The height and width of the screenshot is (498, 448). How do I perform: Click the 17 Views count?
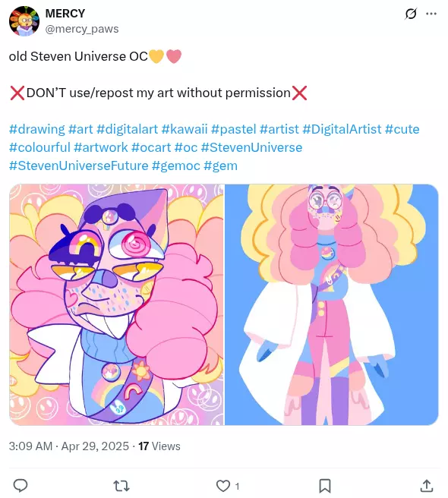click(159, 446)
